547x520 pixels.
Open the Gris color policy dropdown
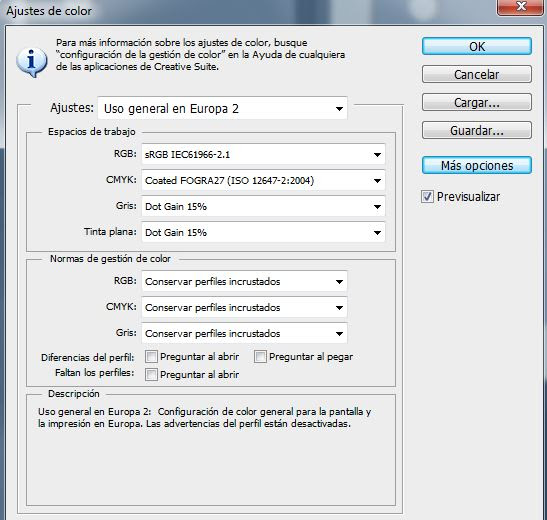coord(245,333)
